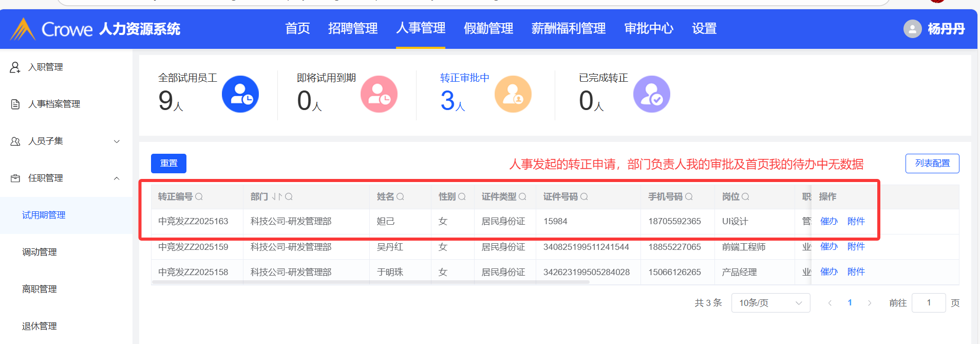Open the 假勤管理 top menu
Screen dimensions: 980x344
(488, 29)
